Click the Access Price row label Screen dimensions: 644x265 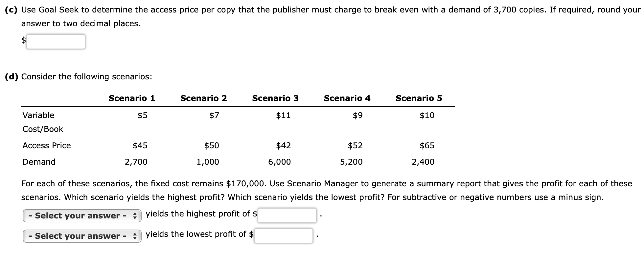[x=47, y=145]
